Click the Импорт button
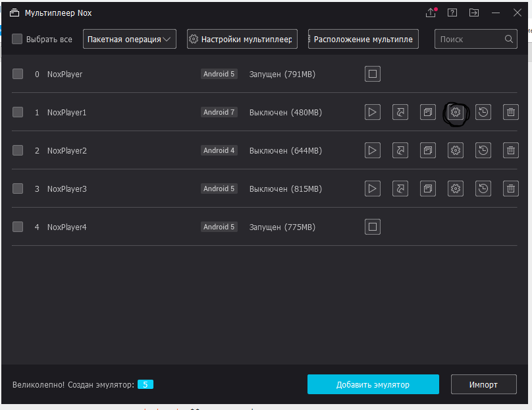 tap(484, 384)
